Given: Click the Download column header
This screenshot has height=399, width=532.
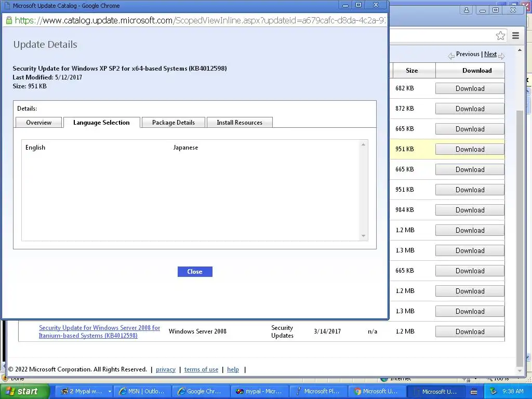Looking at the screenshot, I should pyautogui.click(x=477, y=71).
